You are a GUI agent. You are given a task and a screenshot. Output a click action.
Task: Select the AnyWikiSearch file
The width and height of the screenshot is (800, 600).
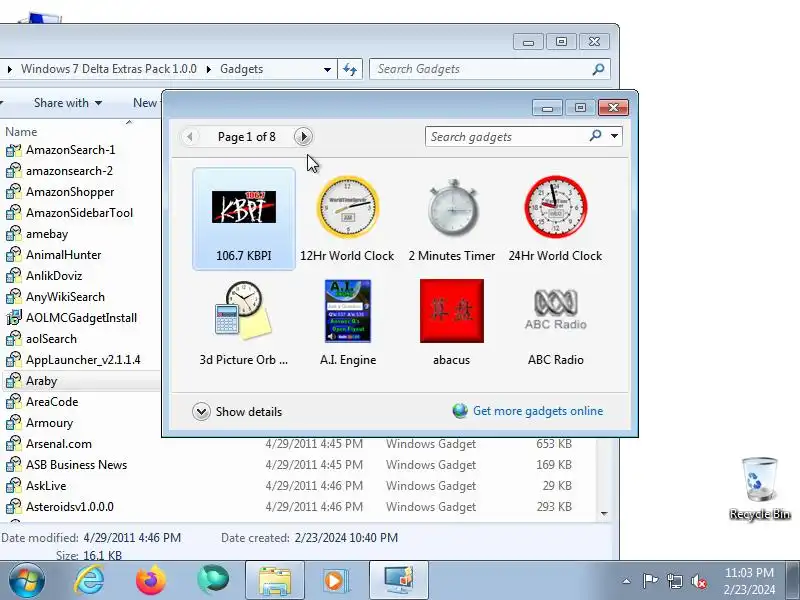pyautogui.click(x=65, y=297)
